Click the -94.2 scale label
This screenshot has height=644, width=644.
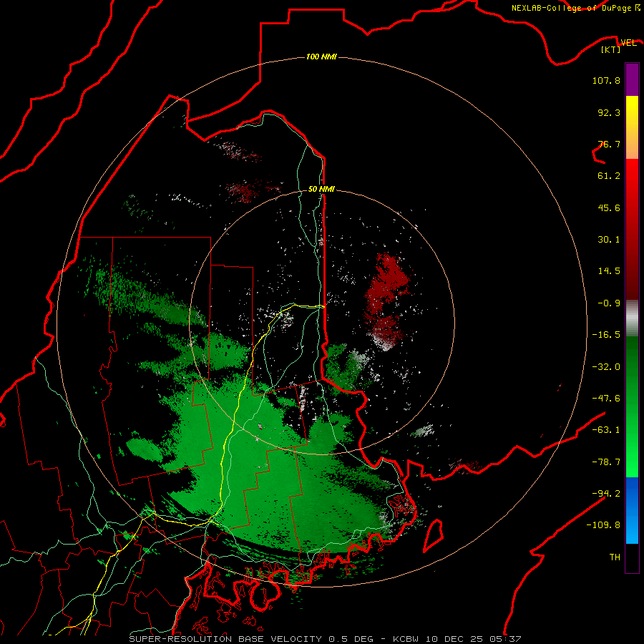coord(606,493)
